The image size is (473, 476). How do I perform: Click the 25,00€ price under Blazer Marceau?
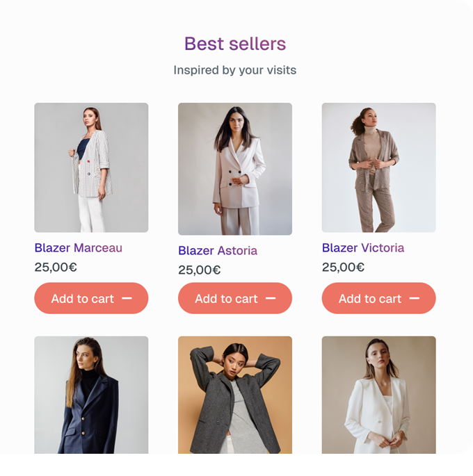tap(56, 267)
